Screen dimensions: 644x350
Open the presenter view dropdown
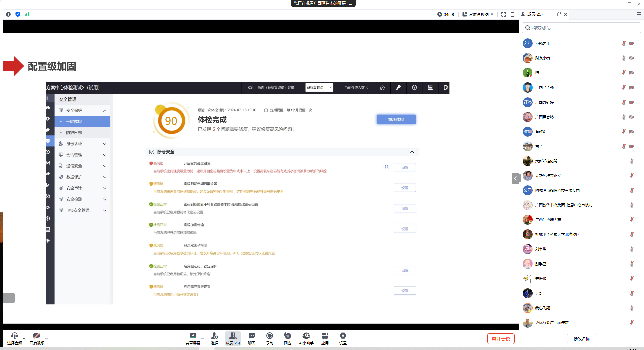point(478,14)
